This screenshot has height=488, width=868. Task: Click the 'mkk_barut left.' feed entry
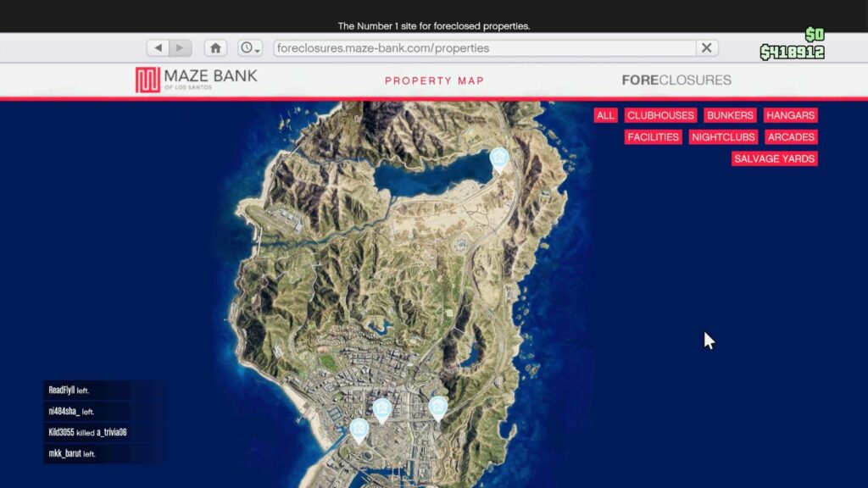(72, 453)
